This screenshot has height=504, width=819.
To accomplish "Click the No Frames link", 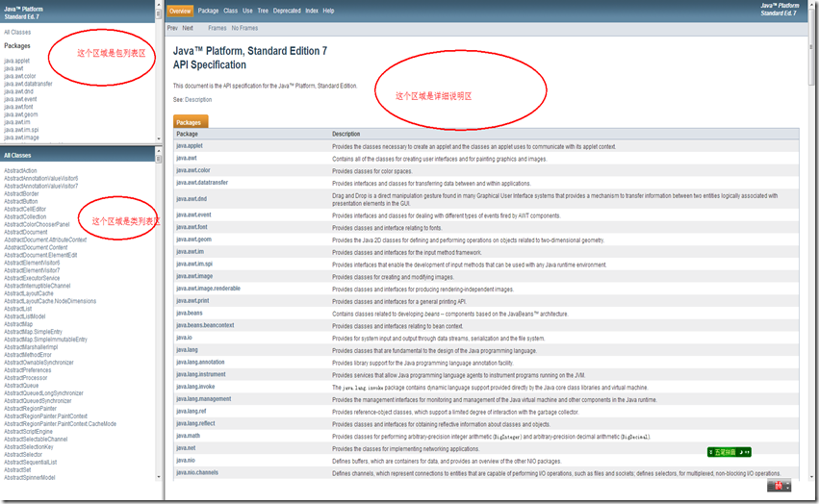I will point(244,28).
